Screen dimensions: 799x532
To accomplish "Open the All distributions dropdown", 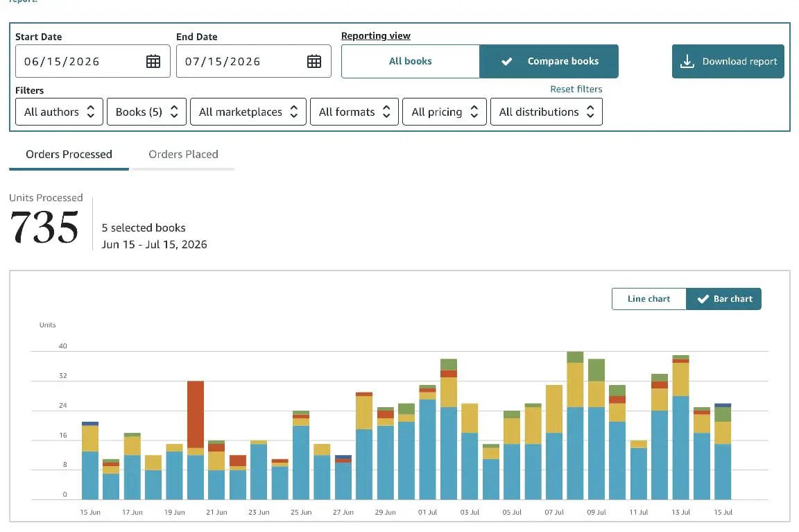I will (x=547, y=112).
